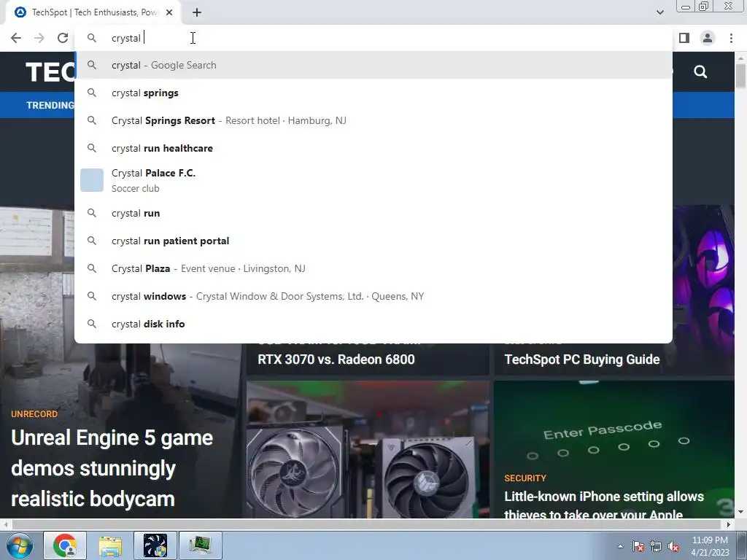Screen dimensions: 747x560
Task: Select Crystal Plaza event venue suggestion
Action: pos(373,268)
